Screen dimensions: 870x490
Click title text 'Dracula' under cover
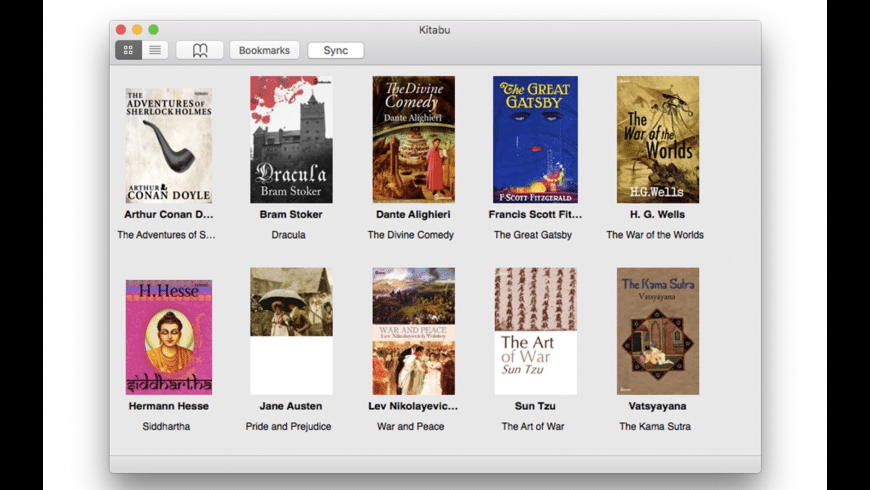pyautogui.click(x=289, y=235)
